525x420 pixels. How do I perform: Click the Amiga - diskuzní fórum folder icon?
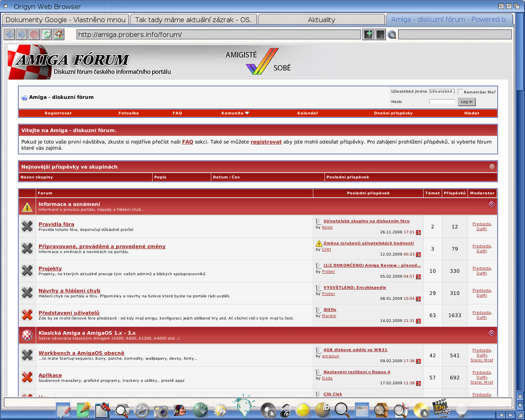point(24,98)
